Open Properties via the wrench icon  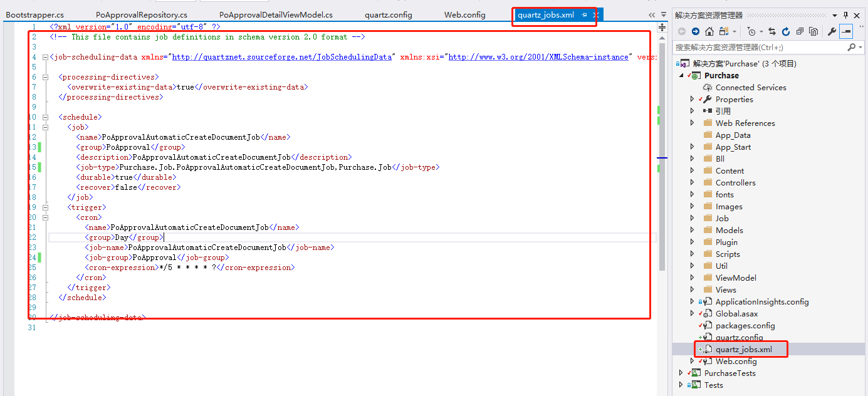coord(832,32)
